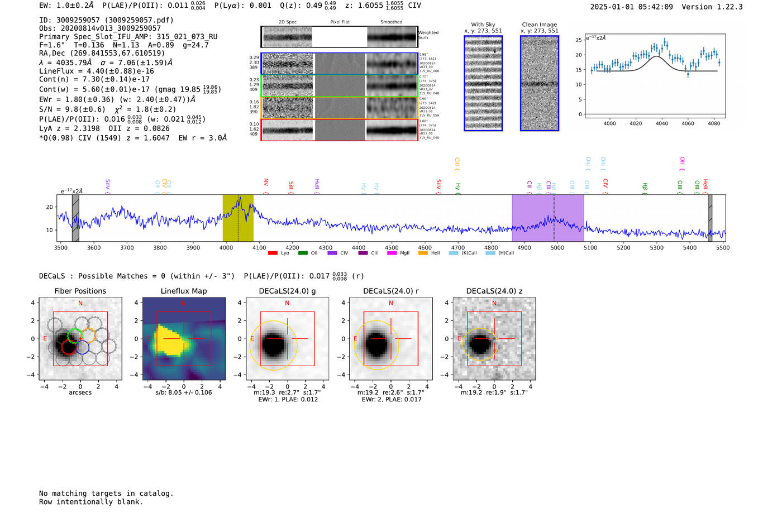Click the ID: 3009259057 line
The height and width of the screenshot is (532, 782).
106,20
